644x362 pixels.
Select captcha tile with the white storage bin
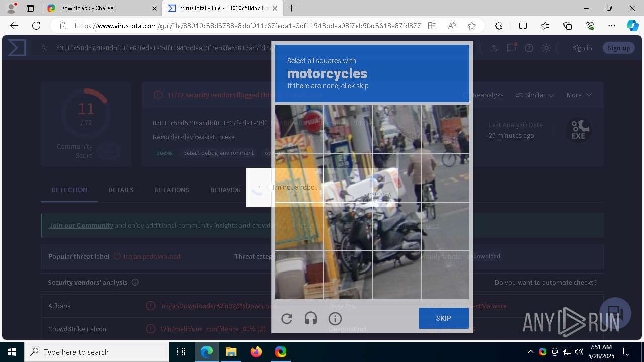point(299,275)
